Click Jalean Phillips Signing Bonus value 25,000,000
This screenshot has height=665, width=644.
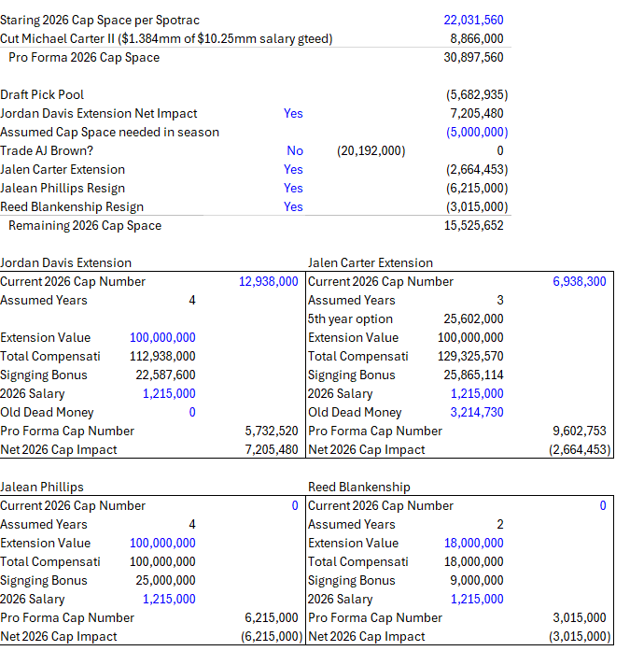click(165, 580)
